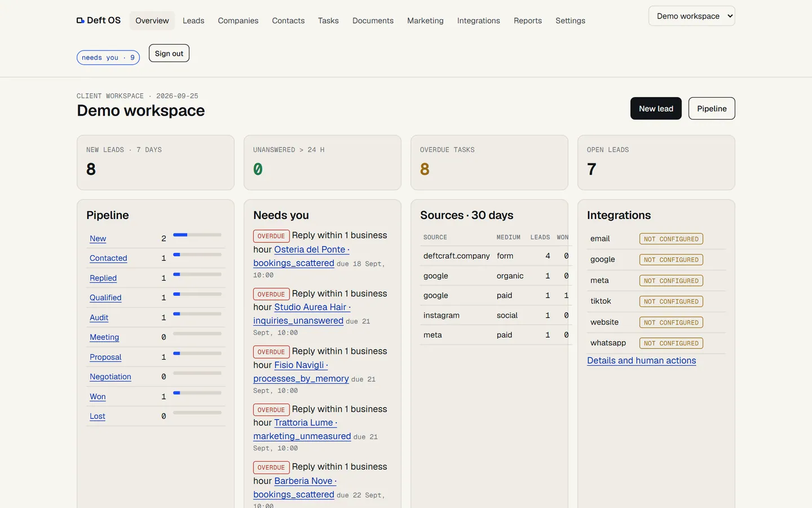Click the progress bar for the Contacted stage

(197, 255)
